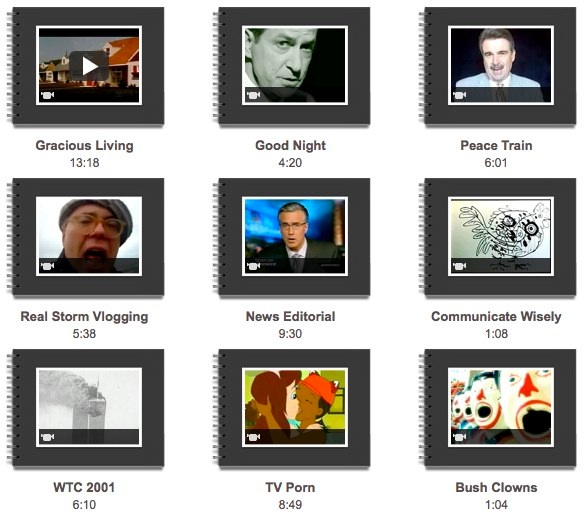
Task: Click the Gracious Living title link
Action: click(84, 145)
